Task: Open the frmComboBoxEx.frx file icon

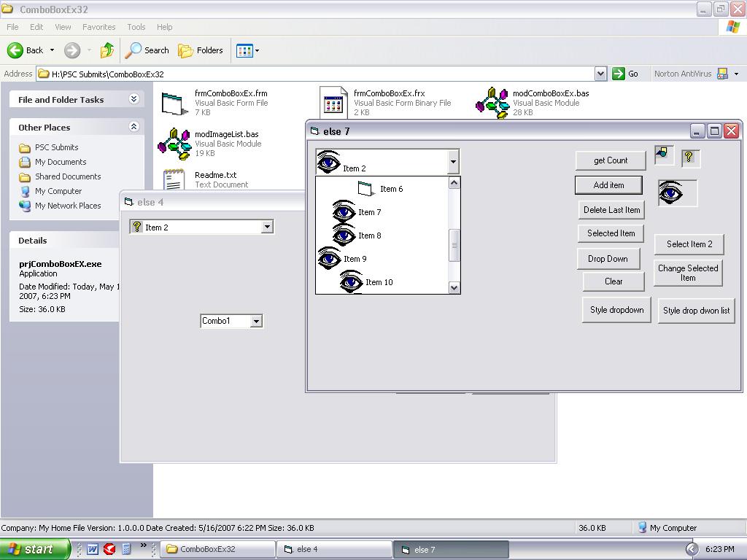Action: [333, 103]
